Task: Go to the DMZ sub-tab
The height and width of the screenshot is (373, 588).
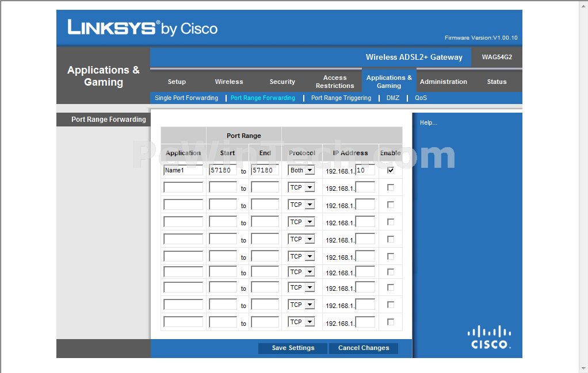Action: (392, 98)
